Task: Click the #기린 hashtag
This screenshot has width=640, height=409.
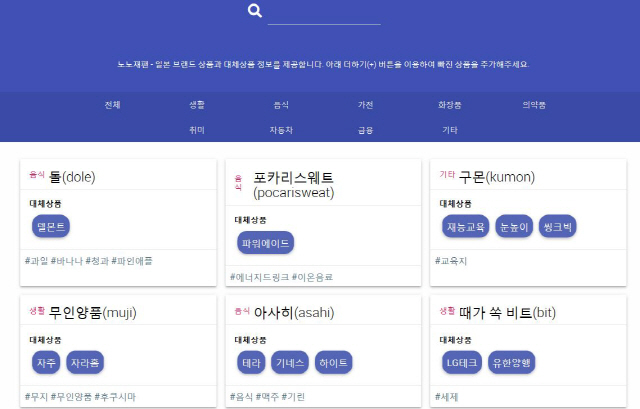Action: pyautogui.click(x=293, y=397)
